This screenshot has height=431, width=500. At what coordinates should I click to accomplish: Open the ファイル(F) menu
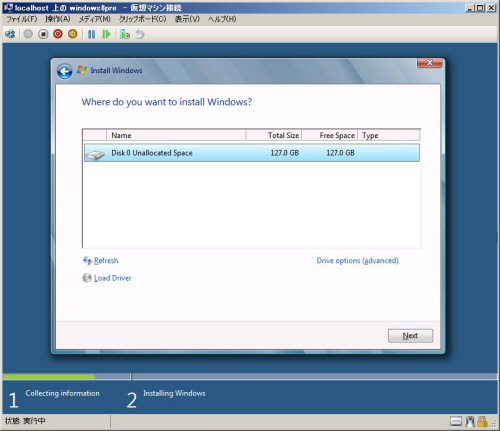[22, 19]
